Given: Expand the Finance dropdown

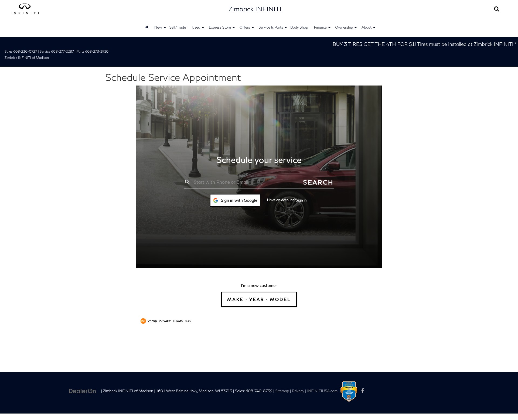Looking at the screenshot, I should pos(322,28).
